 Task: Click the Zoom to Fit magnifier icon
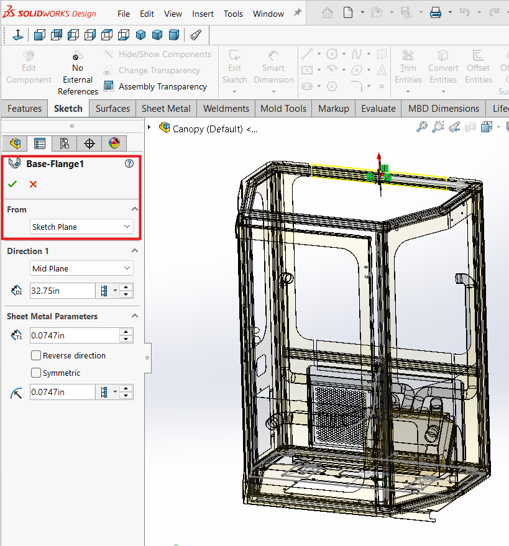[x=422, y=127]
